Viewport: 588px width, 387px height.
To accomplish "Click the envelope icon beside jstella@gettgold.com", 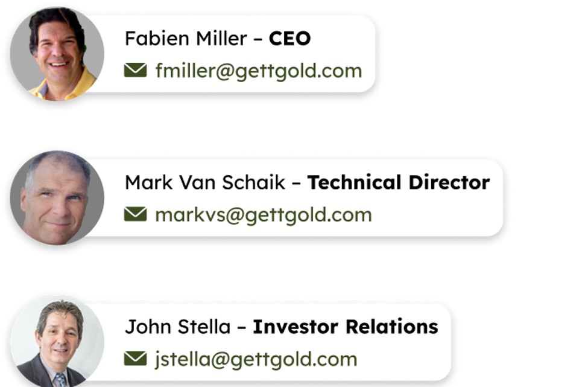I will (x=135, y=359).
